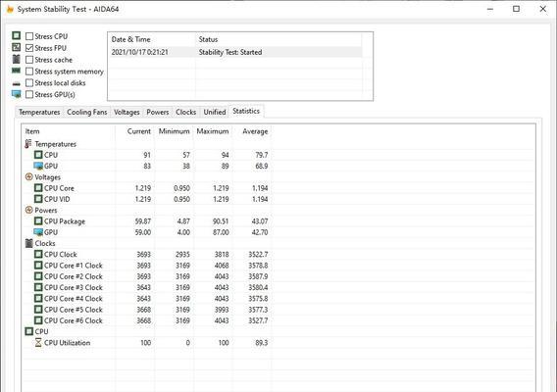The width and height of the screenshot is (557, 392).
Task: Click the chip icon of CPU Core #2 Clock
Action: [x=38, y=276]
